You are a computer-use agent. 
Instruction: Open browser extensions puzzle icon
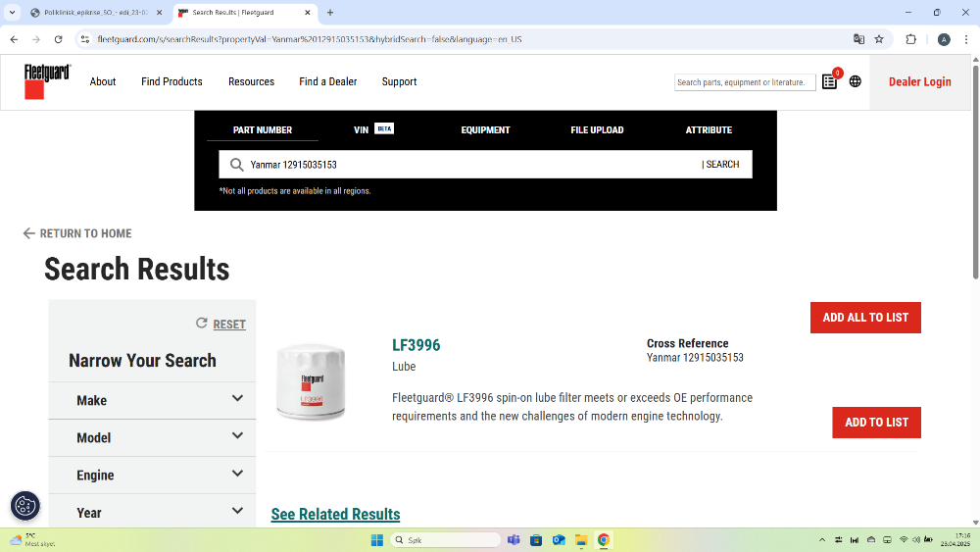(x=910, y=39)
